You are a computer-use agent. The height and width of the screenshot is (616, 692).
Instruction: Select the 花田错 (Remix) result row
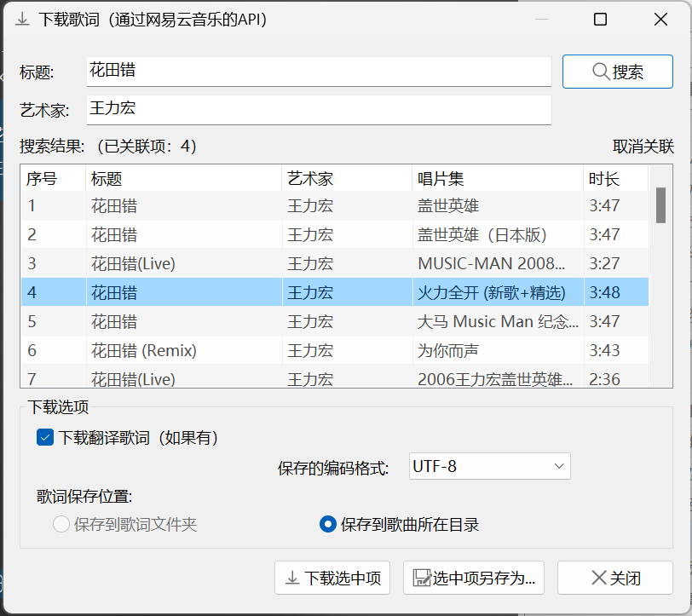(x=256, y=350)
